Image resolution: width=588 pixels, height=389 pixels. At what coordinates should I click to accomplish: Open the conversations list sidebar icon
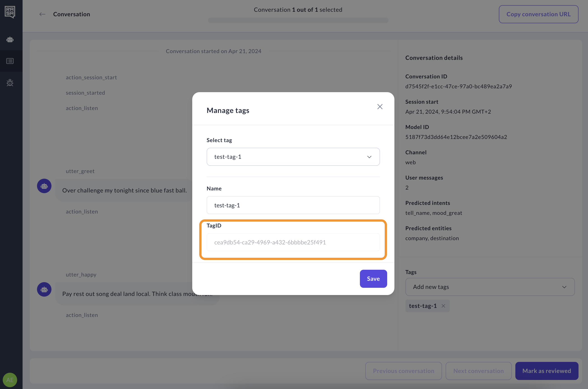click(x=10, y=61)
